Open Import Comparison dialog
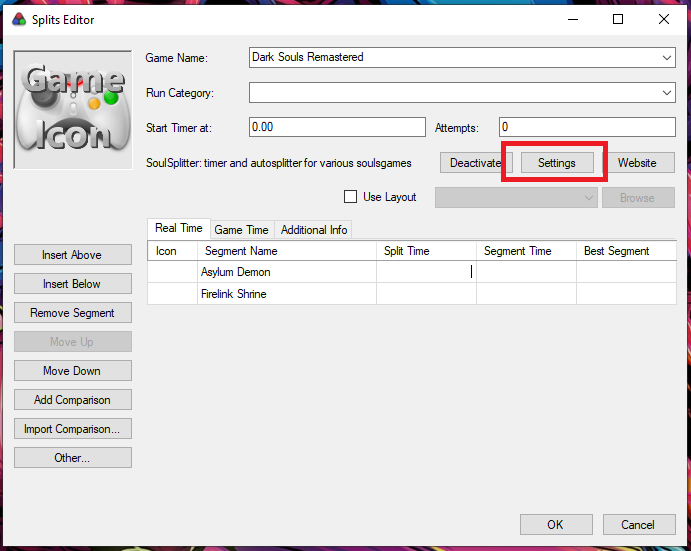The width and height of the screenshot is (691, 551). [72, 429]
